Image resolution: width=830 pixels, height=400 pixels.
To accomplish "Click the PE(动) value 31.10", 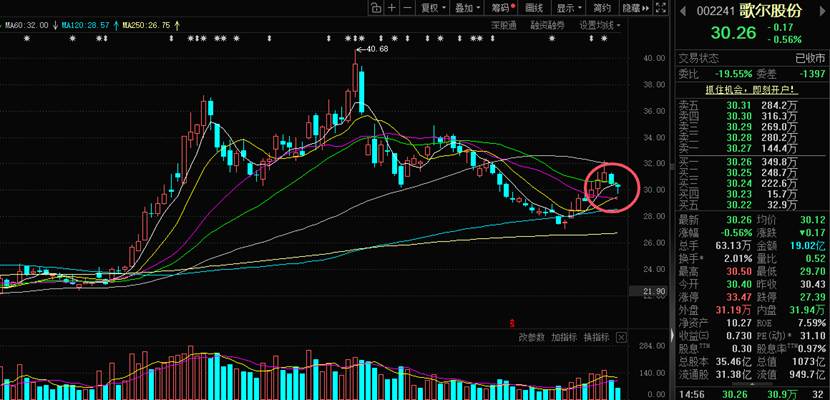I will (813, 336).
